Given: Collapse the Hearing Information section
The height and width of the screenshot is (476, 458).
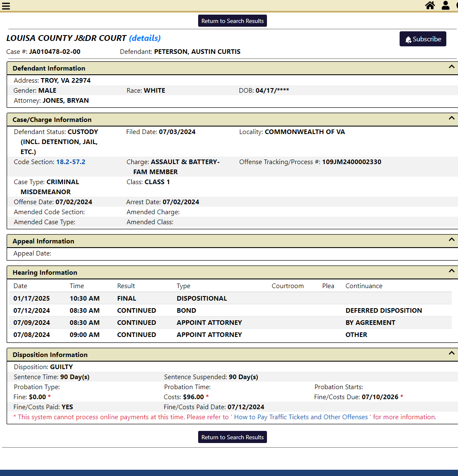Looking at the screenshot, I should coord(451,271).
